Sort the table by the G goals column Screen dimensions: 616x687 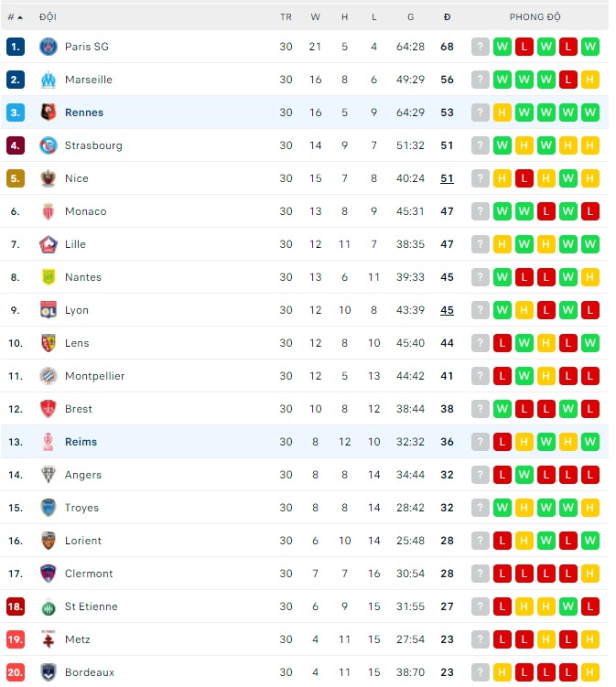click(x=410, y=17)
